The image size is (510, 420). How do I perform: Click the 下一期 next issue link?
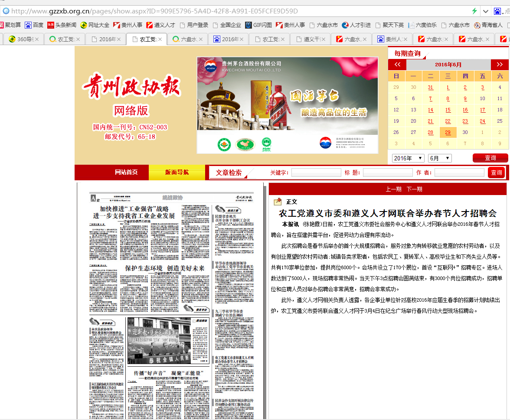pos(414,189)
